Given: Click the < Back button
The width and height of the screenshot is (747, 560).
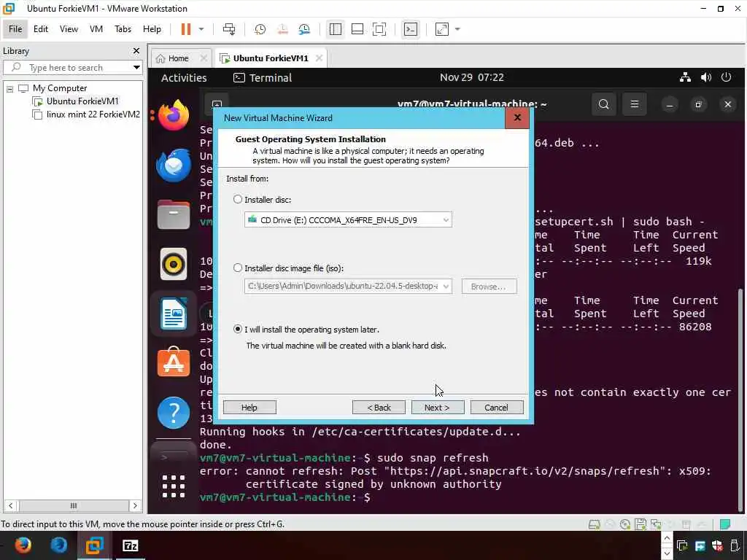Looking at the screenshot, I should (x=379, y=407).
